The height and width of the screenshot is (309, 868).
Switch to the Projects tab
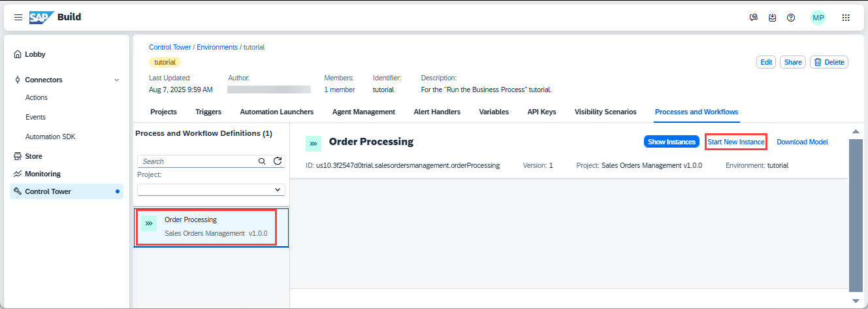(x=163, y=112)
